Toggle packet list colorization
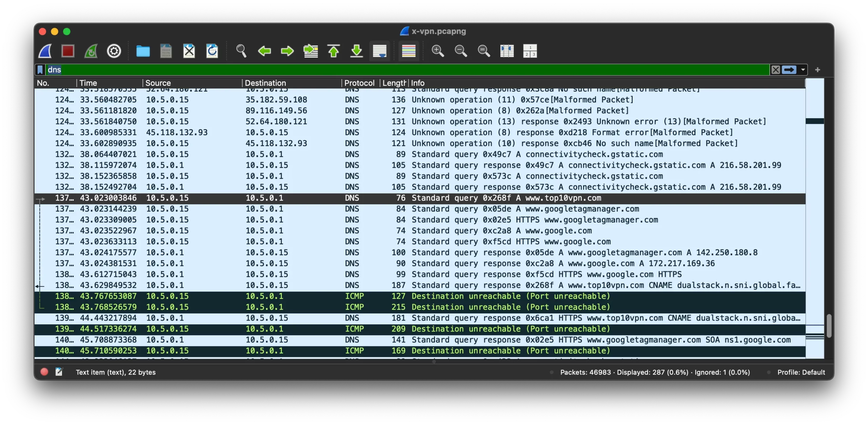This screenshot has height=425, width=868. [x=408, y=51]
